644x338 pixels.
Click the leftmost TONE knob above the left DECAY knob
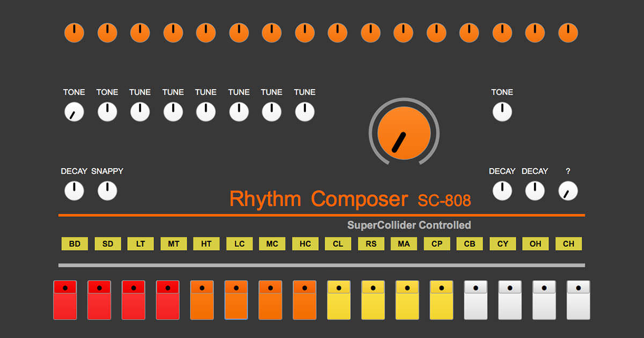pyautogui.click(x=74, y=112)
